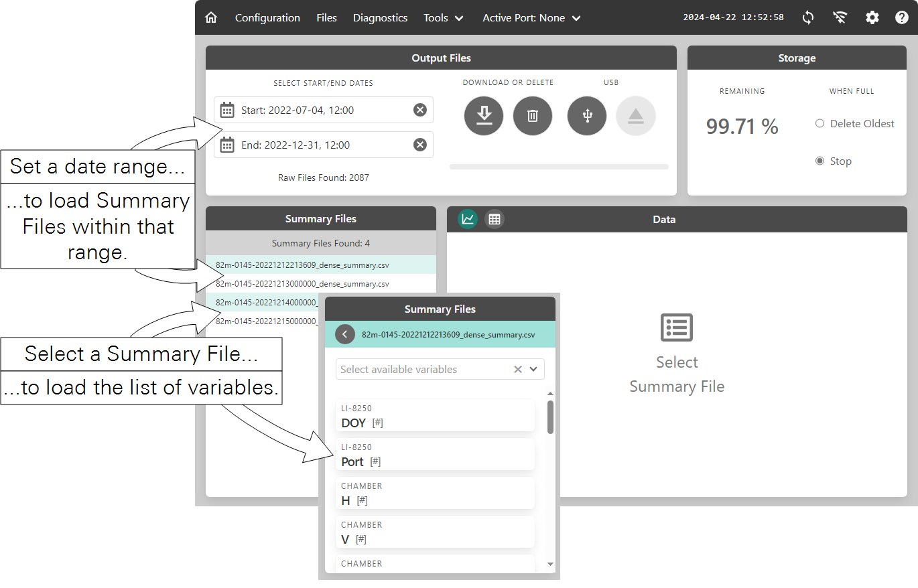Open the settings gear icon
Screen dimensions: 918x588
872,18
